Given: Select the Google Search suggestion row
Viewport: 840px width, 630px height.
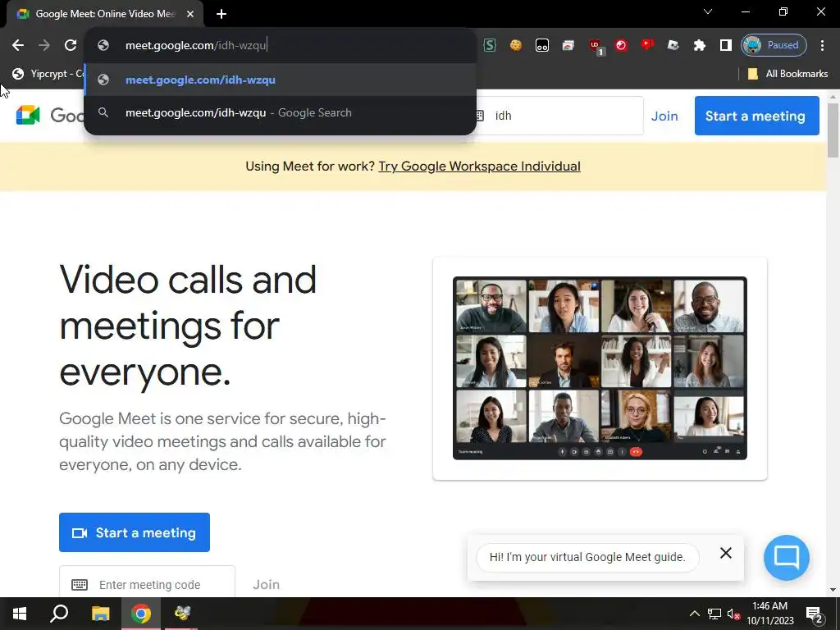Looking at the screenshot, I should coord(281,113).
